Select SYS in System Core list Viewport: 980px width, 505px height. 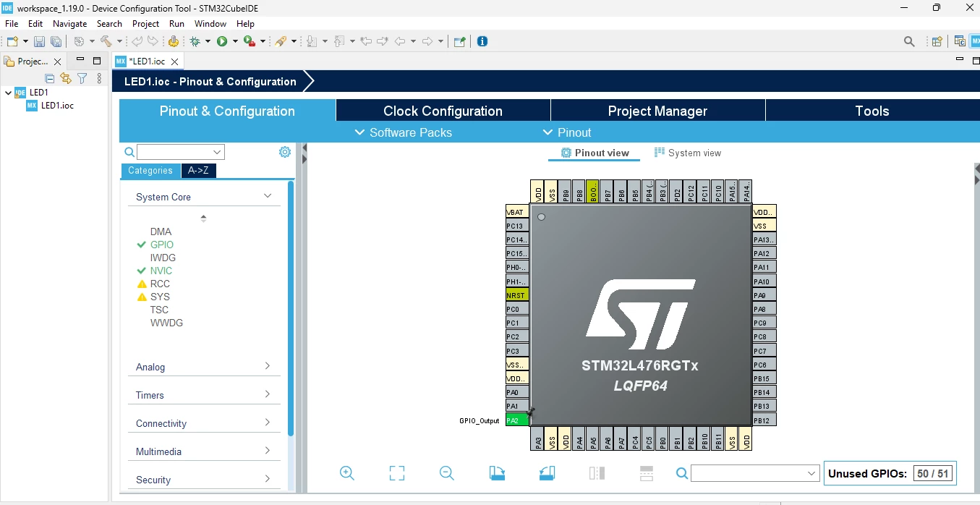[160, 297]
